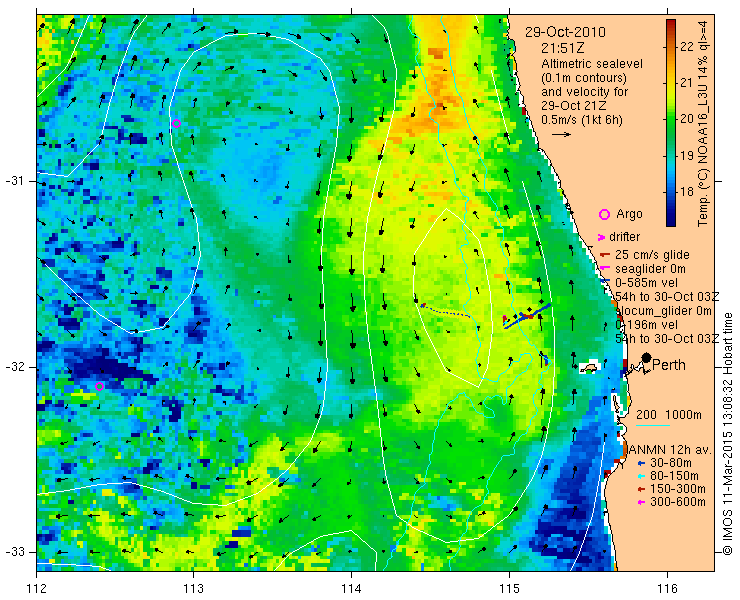Click the 'ANMN 12h av.' heading
Viewport: 740px width, 600px height.
[671, 449]
